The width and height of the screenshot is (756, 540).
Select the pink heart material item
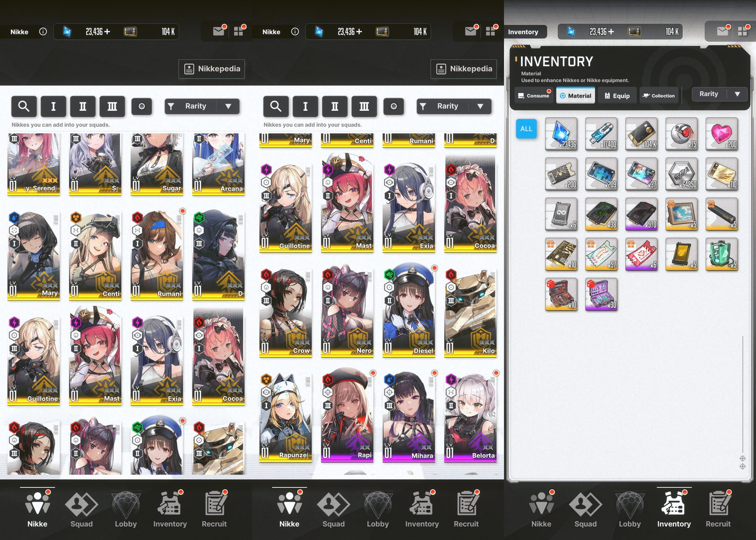[x=722, y=134]
